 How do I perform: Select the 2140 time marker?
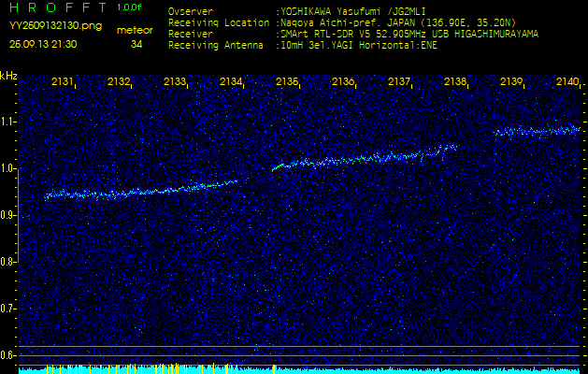[566, 82]
